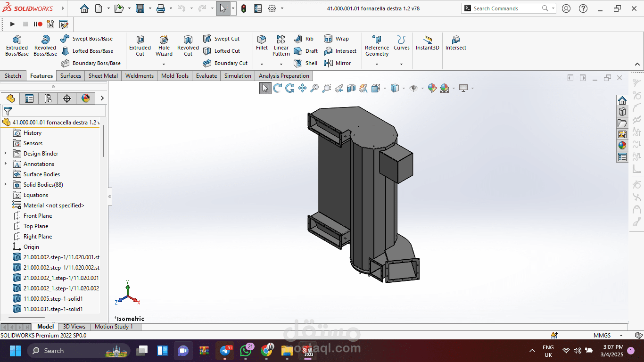Screen dimensions: 644x362
Task: Switch to the Weldments tab
Action: tap(140, 76)
